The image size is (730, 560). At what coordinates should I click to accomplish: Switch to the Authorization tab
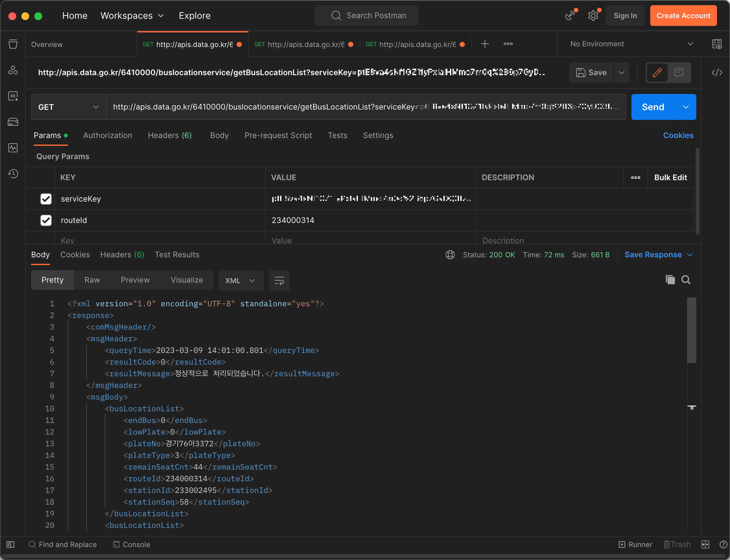108,135
